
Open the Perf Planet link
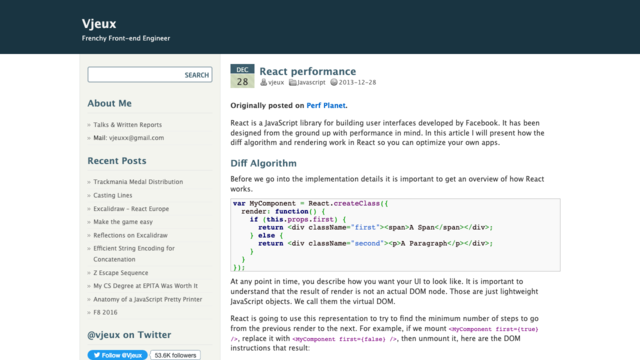coord(326,105)
